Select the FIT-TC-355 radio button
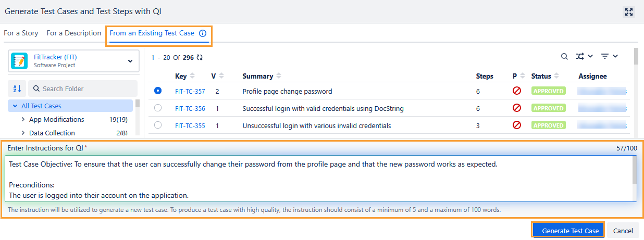 tap(158, 125)
